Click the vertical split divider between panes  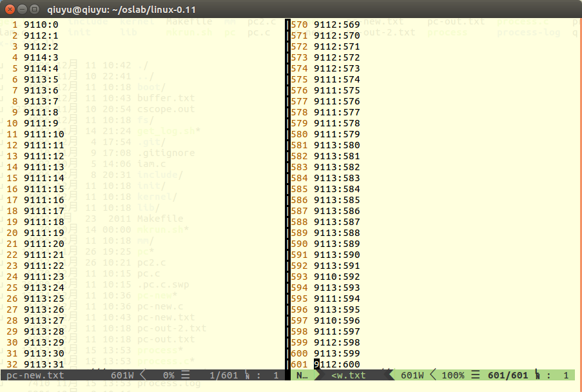[x=286, y=193]
